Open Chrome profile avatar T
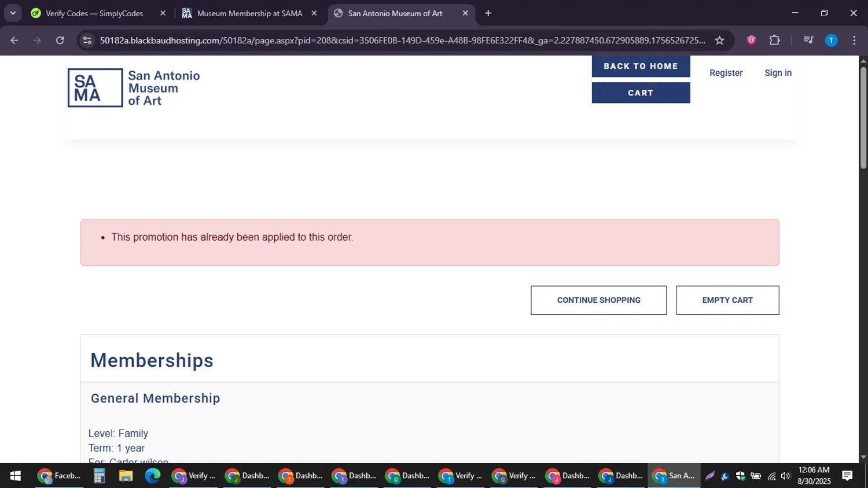868x488 pixels. [831, 41]
